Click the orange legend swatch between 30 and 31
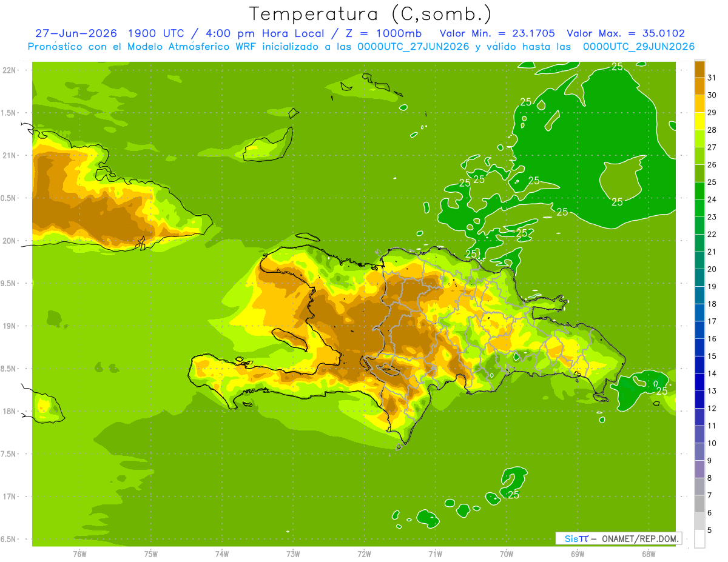The height and width of the screenshot is (562, 728). (x=699, y=86)
